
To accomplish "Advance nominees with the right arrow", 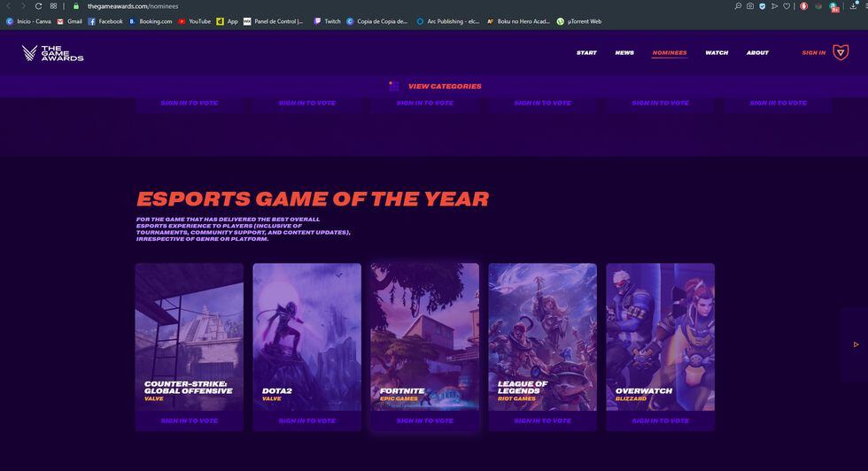I will 856,344.
